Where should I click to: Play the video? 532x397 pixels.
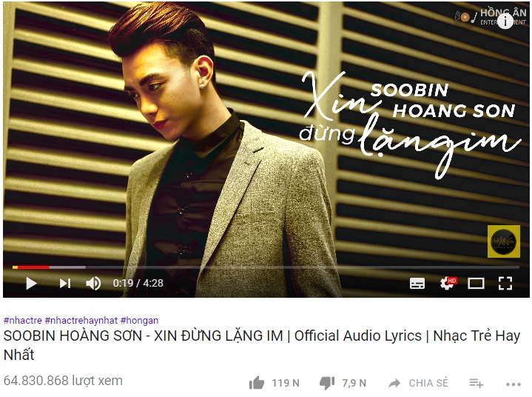[31, 283]
